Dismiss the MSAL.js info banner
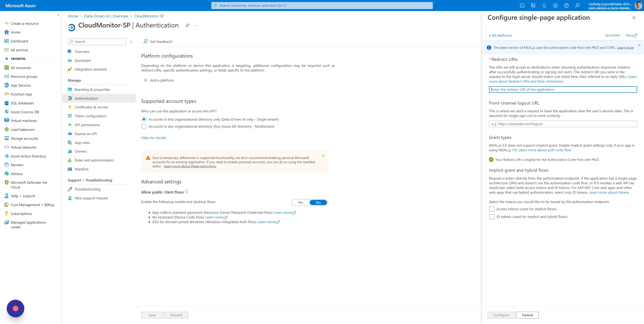 coord(639,45)
